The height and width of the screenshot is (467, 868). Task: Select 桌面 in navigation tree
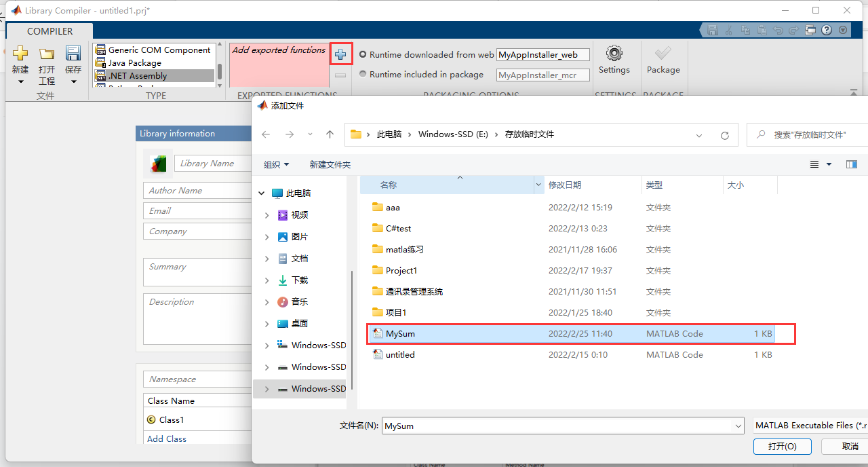tap(300, 324)
